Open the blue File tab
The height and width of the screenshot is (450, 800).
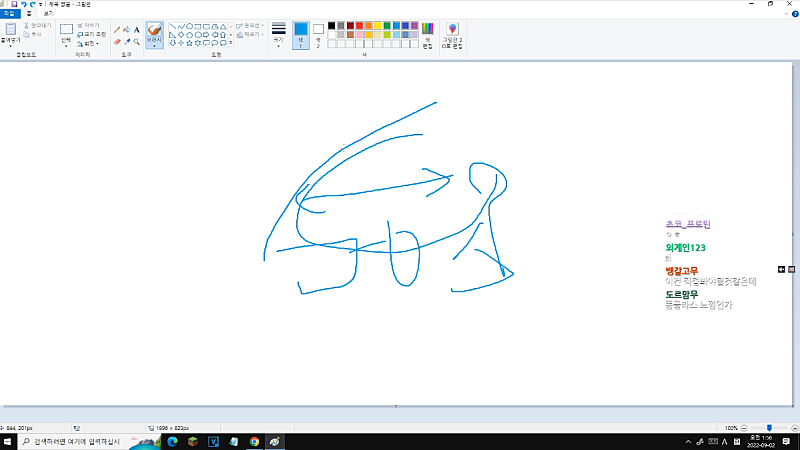(9, 14)
